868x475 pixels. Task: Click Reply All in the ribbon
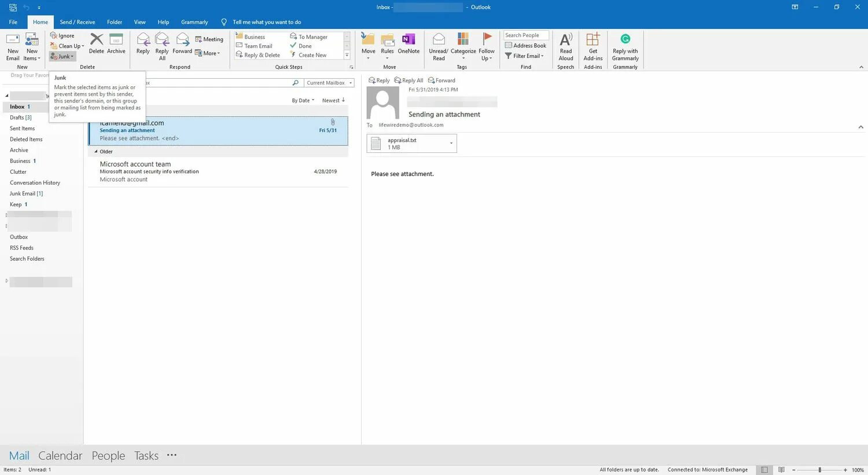162,47
